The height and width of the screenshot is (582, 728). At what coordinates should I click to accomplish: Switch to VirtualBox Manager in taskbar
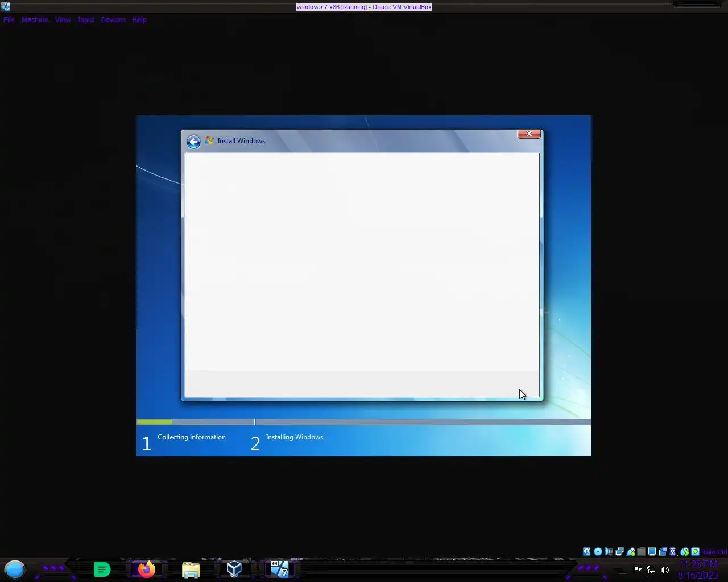(x=234, y=569)
